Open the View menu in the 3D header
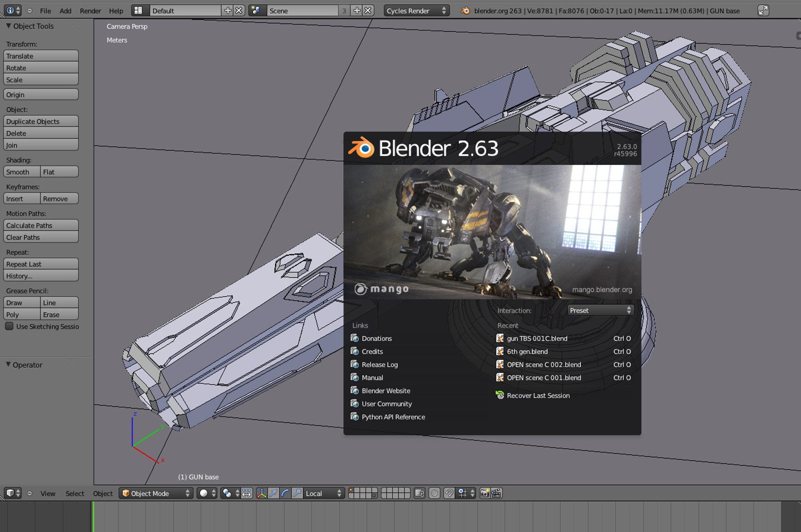Viewport: 801px width, 532px height. (x=48, y=493)
